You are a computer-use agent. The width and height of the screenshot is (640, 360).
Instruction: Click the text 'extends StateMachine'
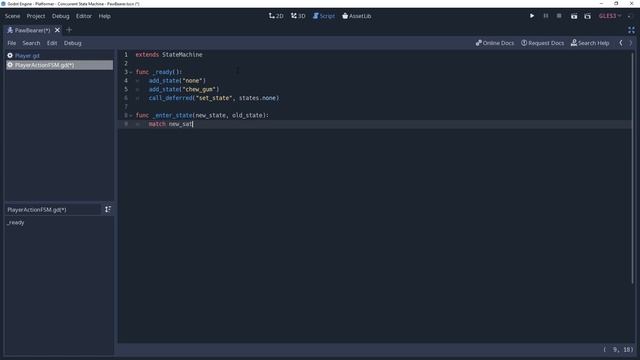click(169, 54)
